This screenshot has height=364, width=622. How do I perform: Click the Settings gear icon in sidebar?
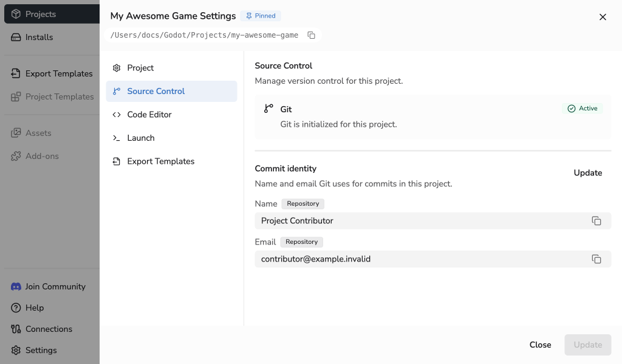(16, 350)
